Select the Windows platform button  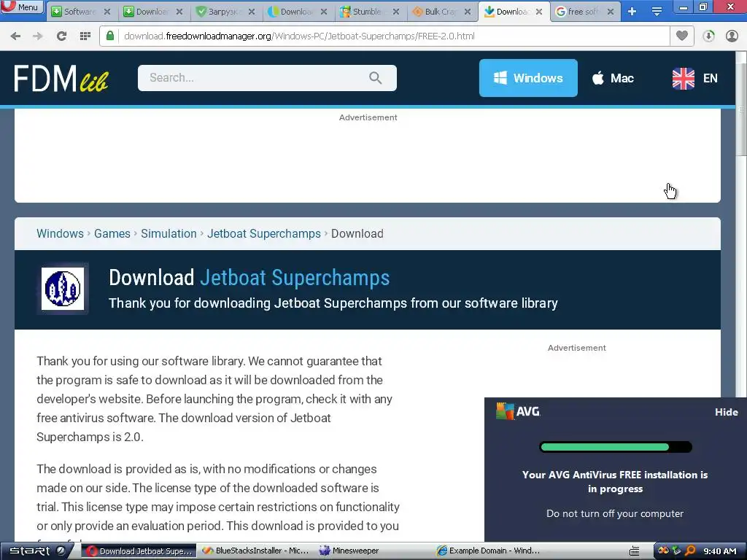coord(528,78)
